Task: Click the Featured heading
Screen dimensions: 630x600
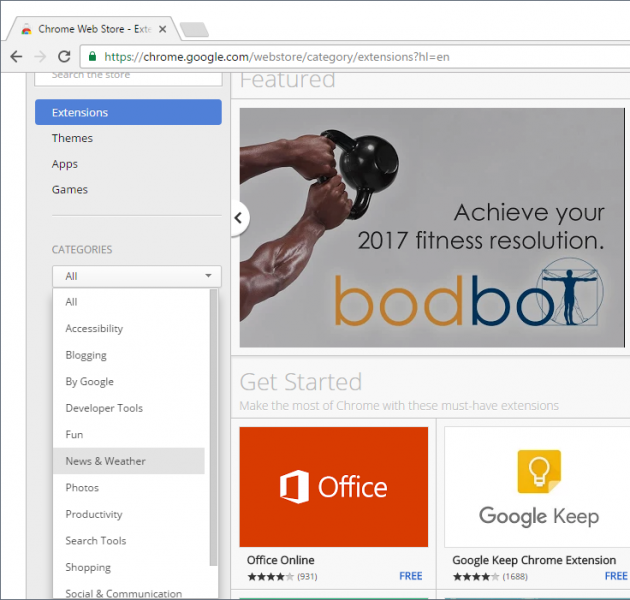Action: coord(287,80)
